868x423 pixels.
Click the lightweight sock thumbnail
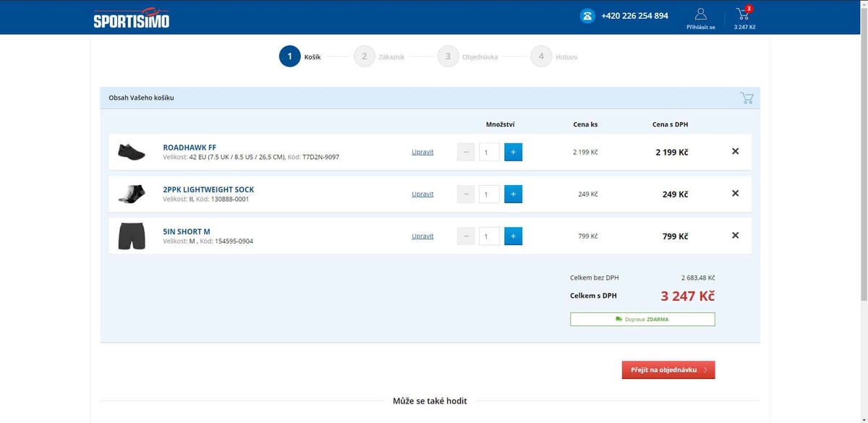[132, 194]
